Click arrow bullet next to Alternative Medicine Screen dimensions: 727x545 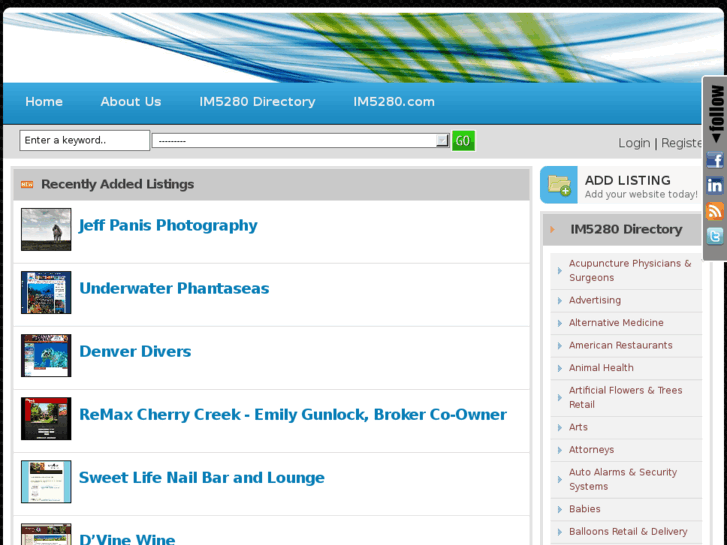[x=560, y=323]
